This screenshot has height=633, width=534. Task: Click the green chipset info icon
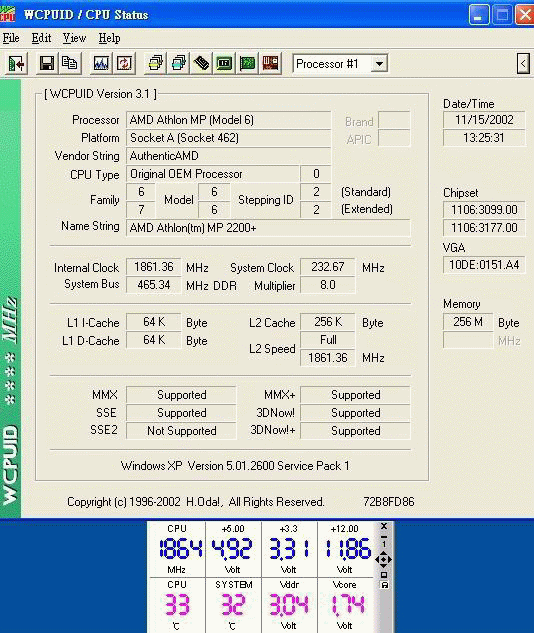point(224,63)
